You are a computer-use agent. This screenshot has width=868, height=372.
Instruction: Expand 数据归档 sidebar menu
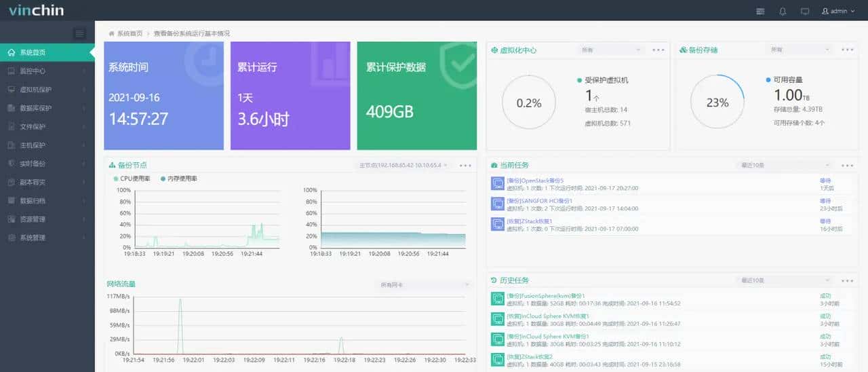[x=47, y=200]
